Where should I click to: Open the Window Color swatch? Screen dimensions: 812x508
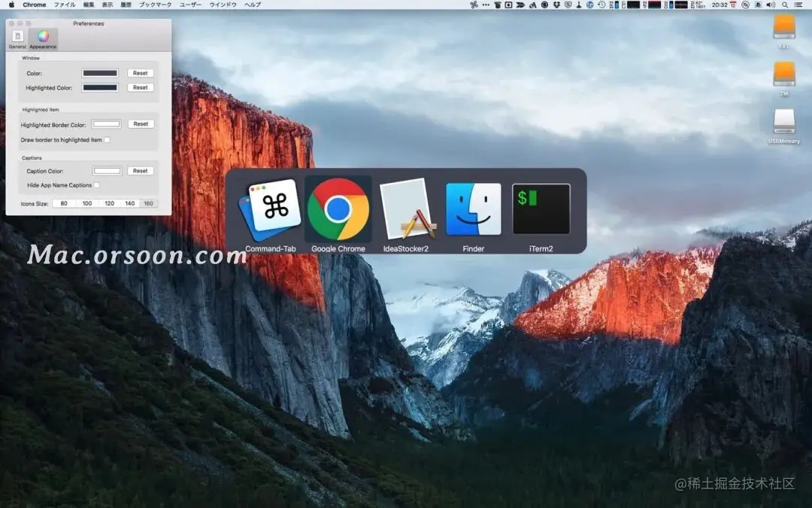100,73
